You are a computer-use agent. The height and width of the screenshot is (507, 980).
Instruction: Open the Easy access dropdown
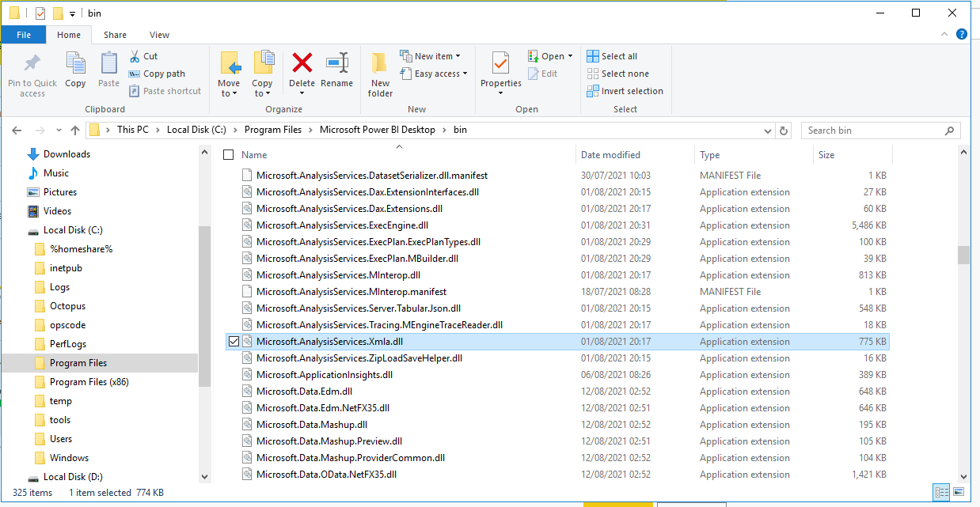click(x=433, y=74)
